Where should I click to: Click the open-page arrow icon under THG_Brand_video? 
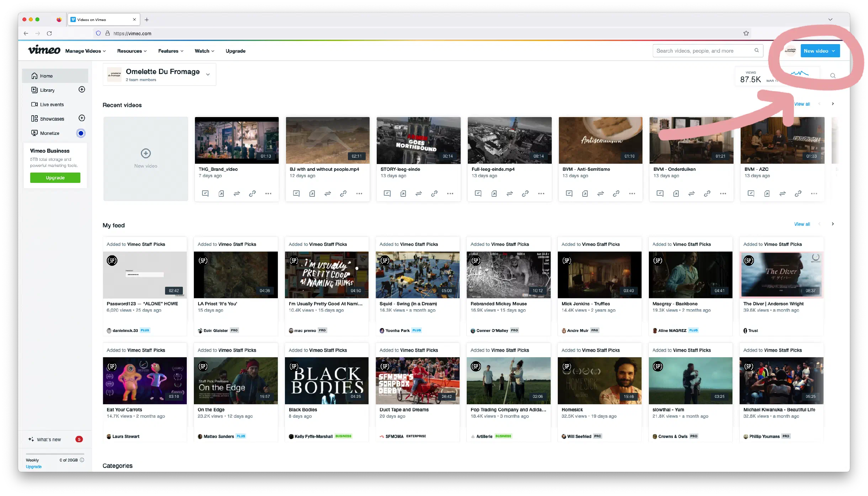tap(221, 194)
